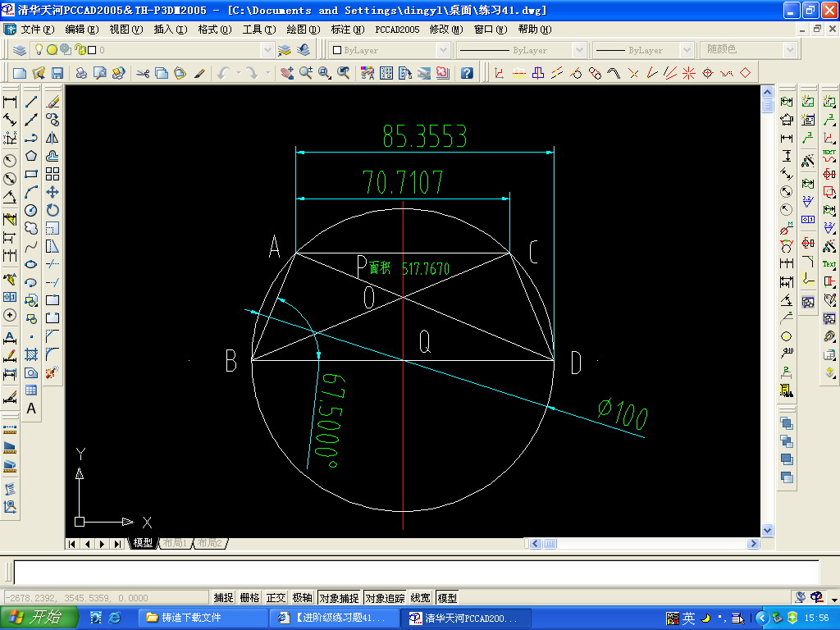Image resolution: width=840 pixels, height=630 pixels.
Task: Click the Windows 开始 start button
Action: tap(39, 618)
